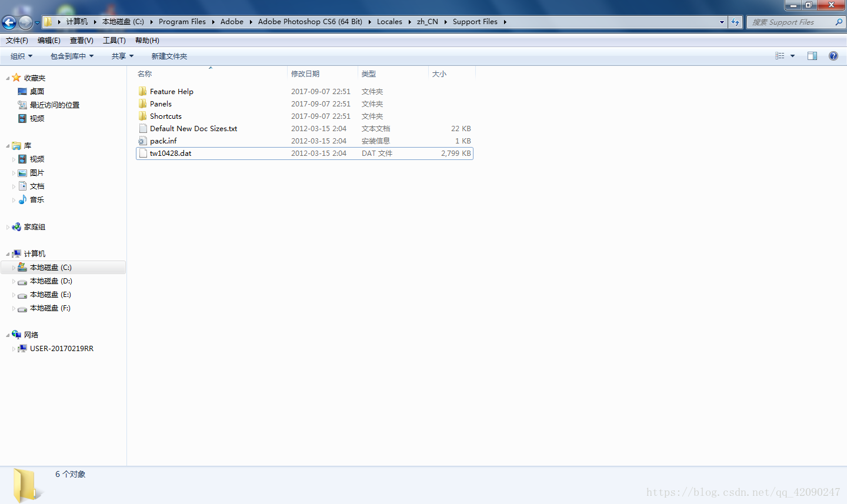Open the 包含到库中 dropdown
Screen dimensions: 847x504
tap(72, 56)
